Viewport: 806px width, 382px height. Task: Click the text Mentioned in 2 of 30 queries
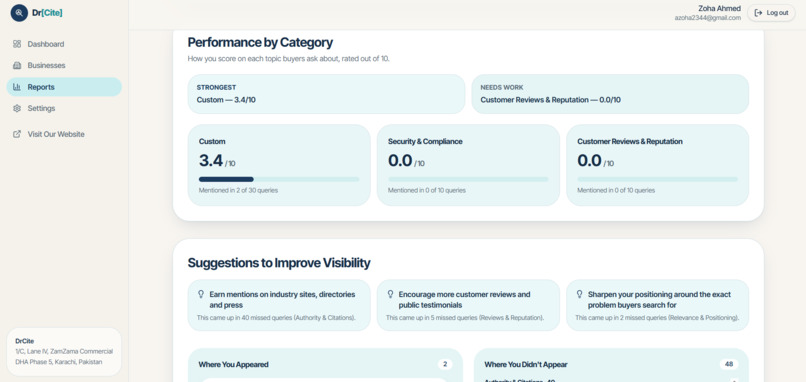coord(239,190)
